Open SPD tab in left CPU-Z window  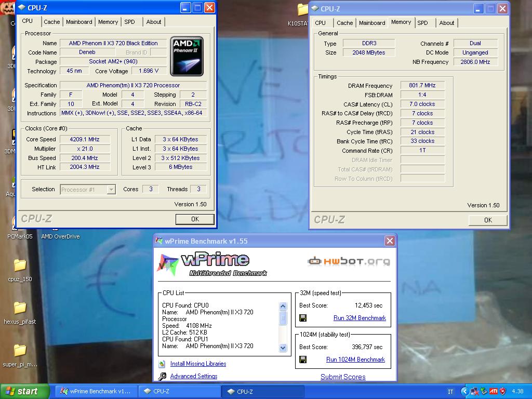[129, 22]
